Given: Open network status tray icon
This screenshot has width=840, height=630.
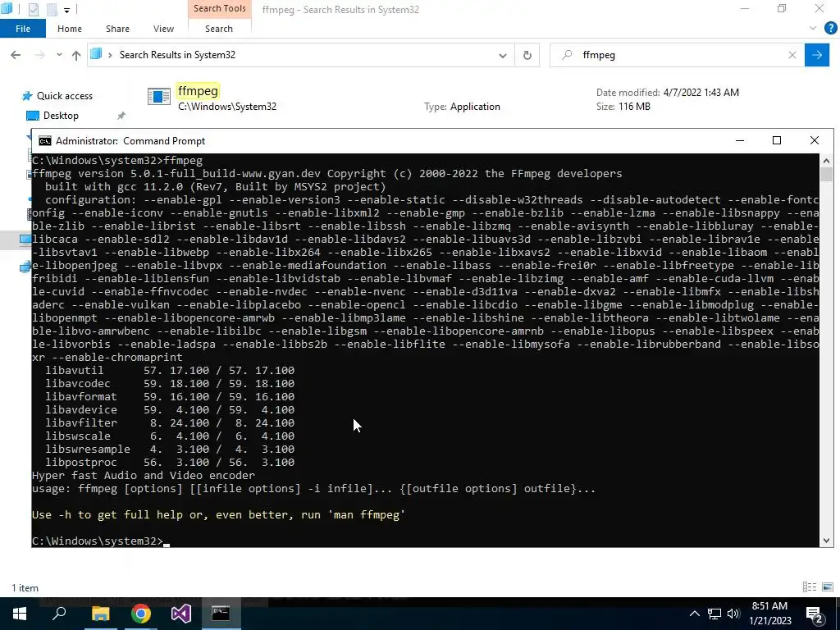Looking at the screenshot, I should point(714,614).
